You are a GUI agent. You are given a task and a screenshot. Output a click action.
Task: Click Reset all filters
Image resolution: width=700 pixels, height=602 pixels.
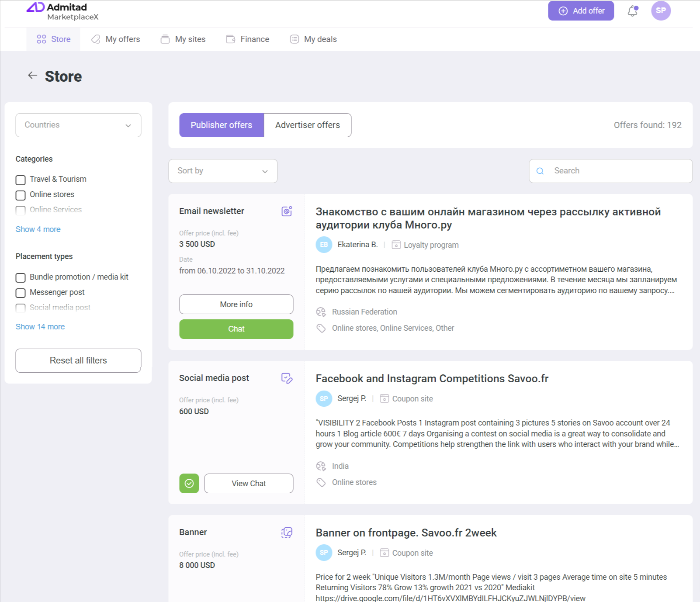tap(78, 361)
